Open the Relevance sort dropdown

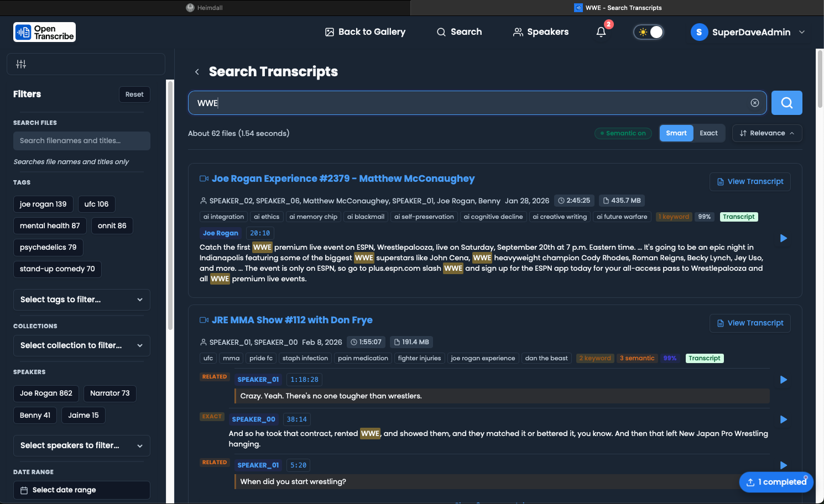[767, 133]
